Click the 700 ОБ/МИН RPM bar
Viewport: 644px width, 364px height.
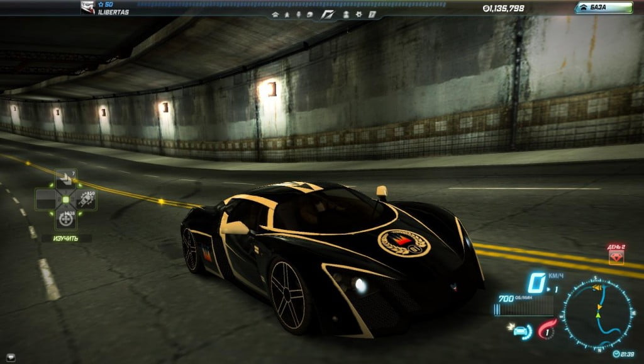pos(523,305)
